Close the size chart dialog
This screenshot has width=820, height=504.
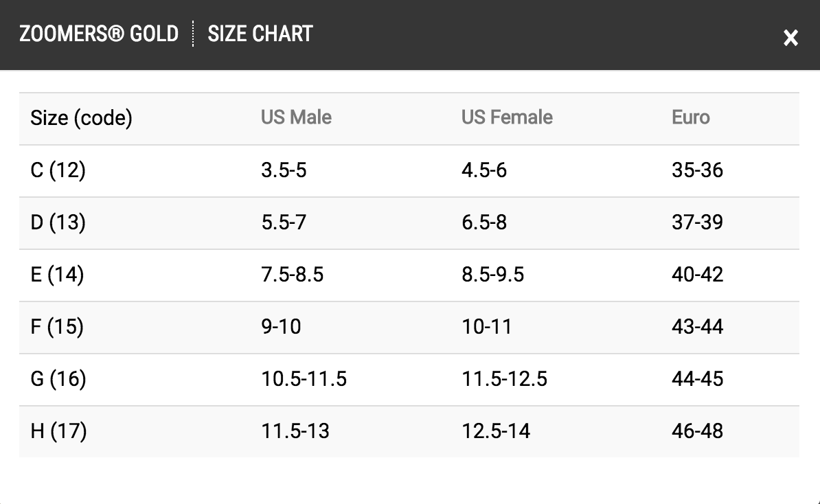click(790, 38)
